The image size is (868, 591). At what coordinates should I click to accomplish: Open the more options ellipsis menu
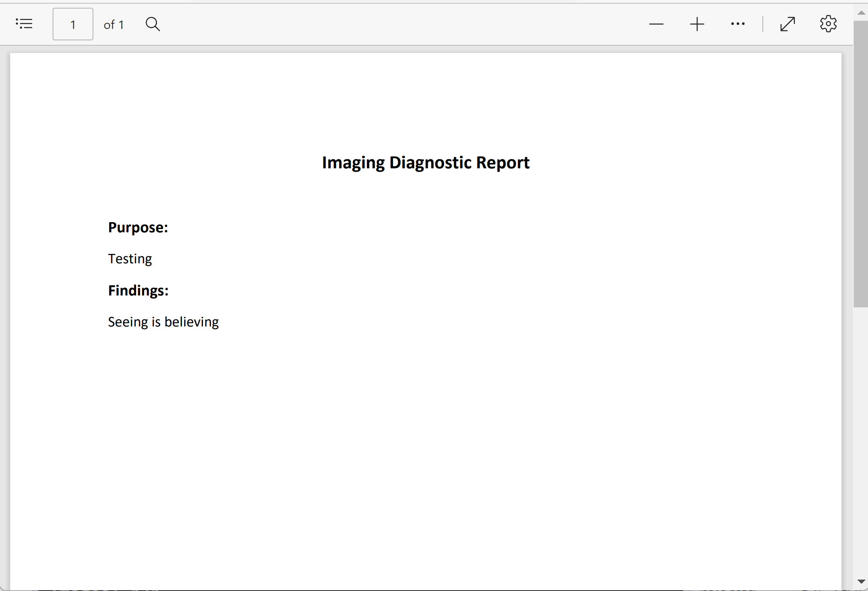(738, 24)
